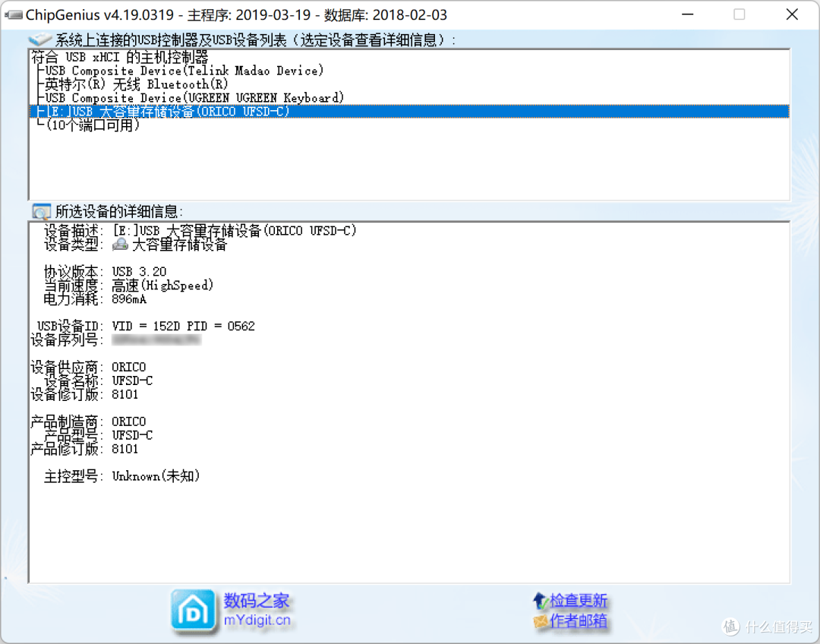
Task: Minimize the ChipGenius window
Action: (x=688, y=14)
